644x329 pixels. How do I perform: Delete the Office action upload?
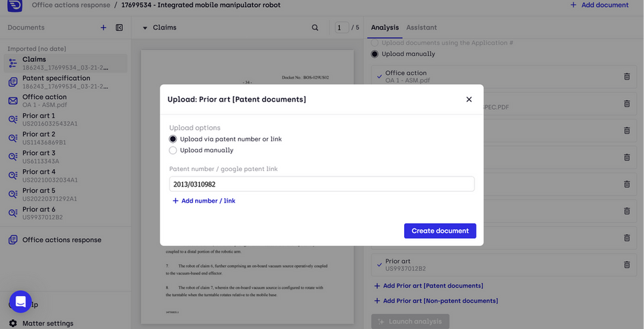coord(626,76)
